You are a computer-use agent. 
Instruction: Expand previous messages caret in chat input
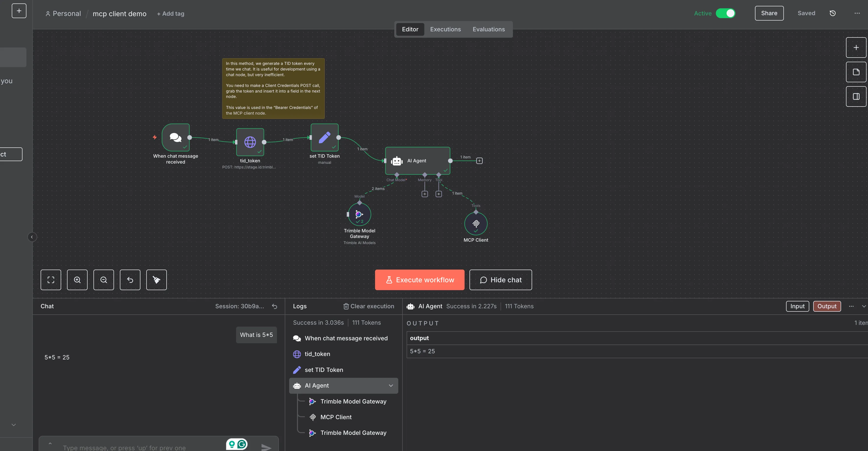50,443
